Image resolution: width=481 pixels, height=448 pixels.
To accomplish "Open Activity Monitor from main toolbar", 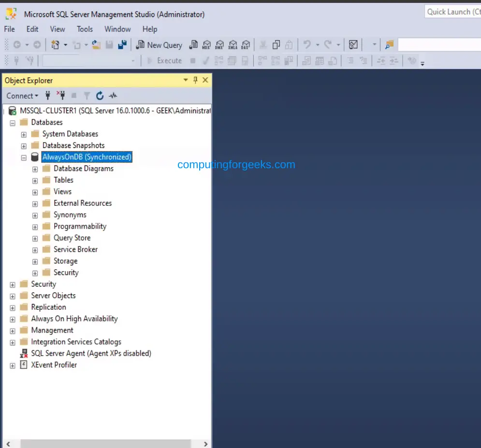I will tap(353, 45).
